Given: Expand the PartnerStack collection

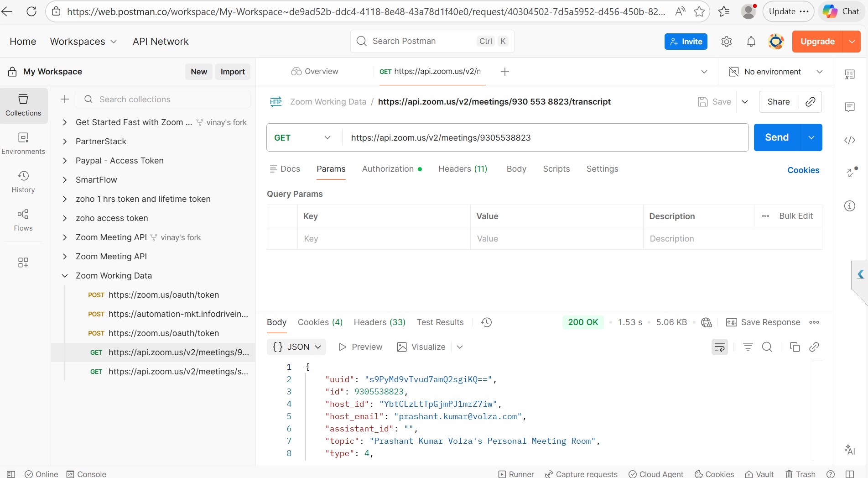Looking at the screenshot, I should pyautogui.click(x=65, y=142).
